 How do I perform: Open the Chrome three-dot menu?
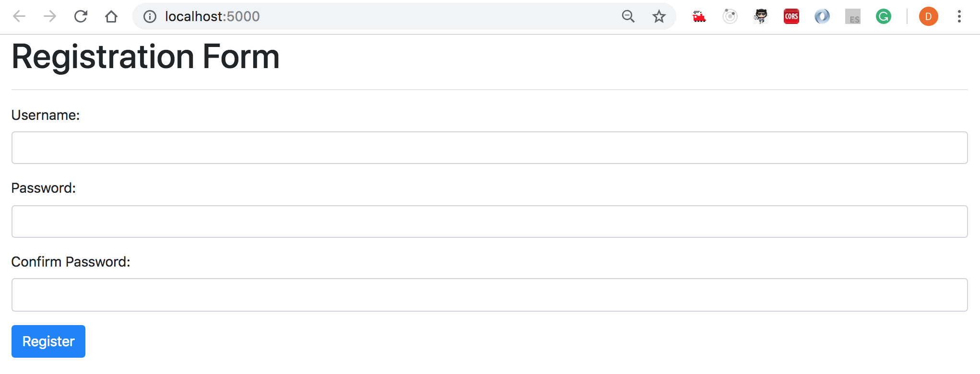(x=959, y=16)
